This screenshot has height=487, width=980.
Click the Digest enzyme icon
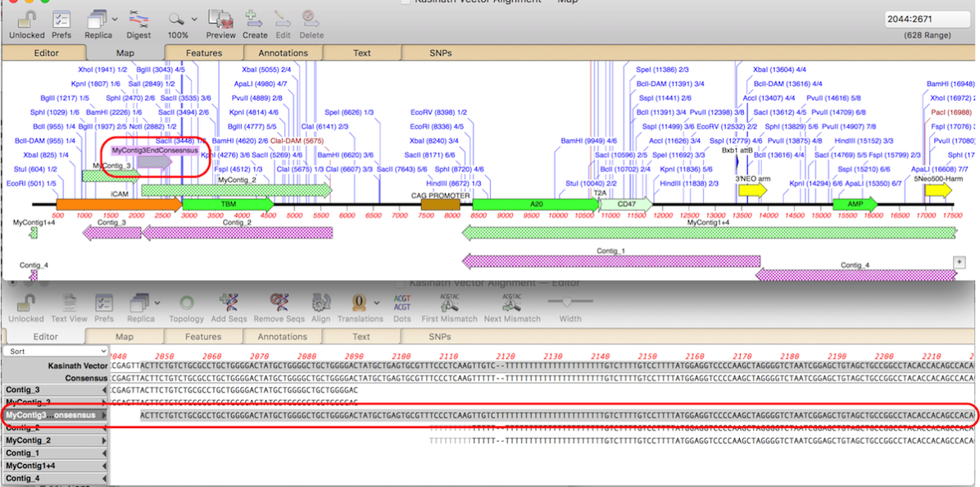pyautogui.click(x=139, y=20)
